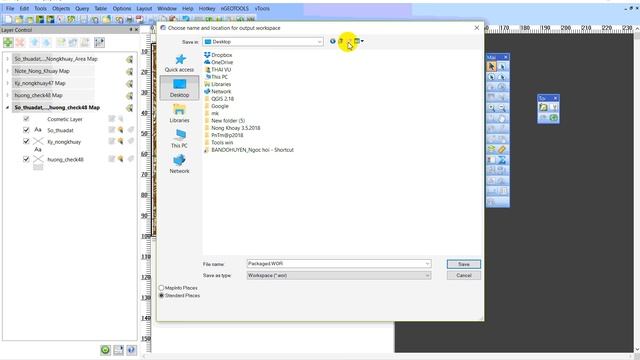Collapse So_thuadat...huong_check48 Map node
The image size is (640, 360).
(7, 108)
